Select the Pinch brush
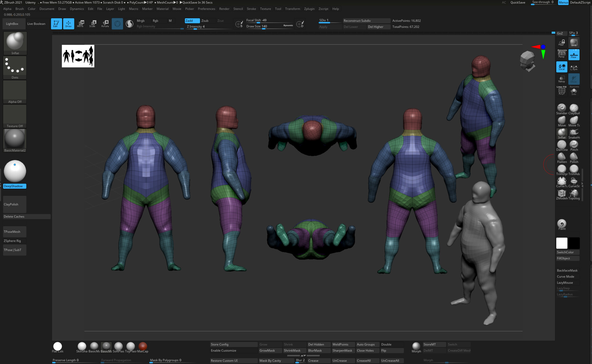Image resolution: width=592 pixels, height=364 pixels. (x=574, y=145)
